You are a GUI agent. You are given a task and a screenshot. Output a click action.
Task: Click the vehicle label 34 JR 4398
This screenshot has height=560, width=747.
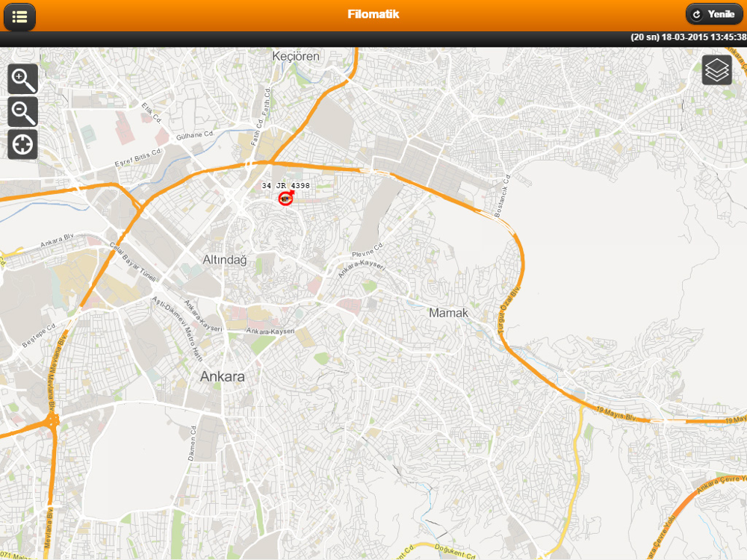pyautogui.click(x=286, y=186)
